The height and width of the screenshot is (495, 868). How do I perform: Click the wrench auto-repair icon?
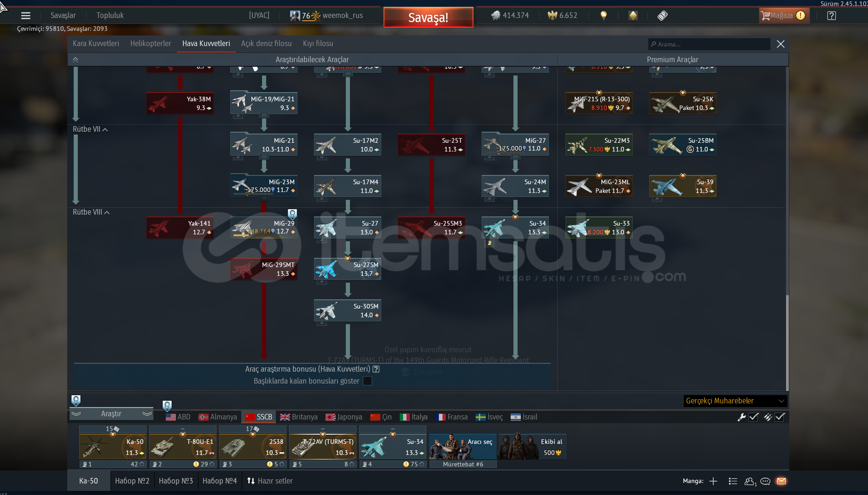[x=741, y=417]
